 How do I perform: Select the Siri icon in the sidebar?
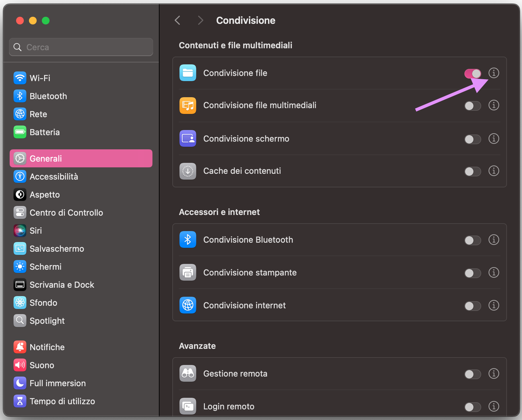coord(20,230)
